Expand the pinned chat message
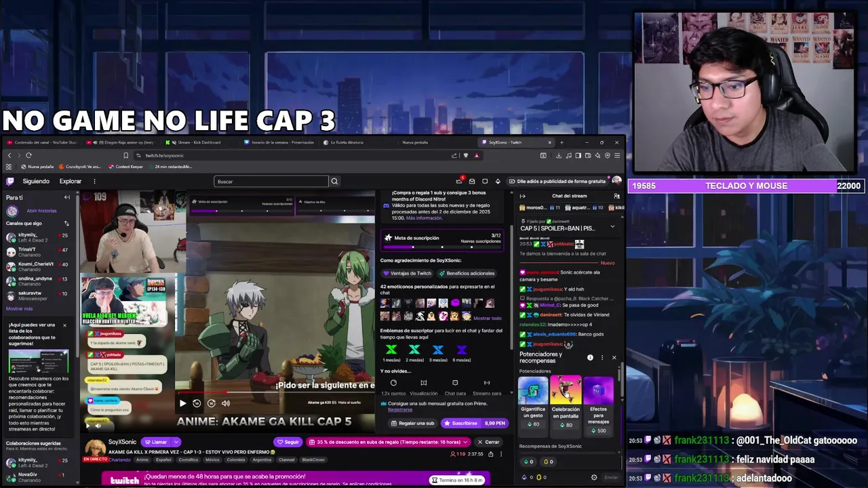The image size is (868, 488). tap(612, 227)
